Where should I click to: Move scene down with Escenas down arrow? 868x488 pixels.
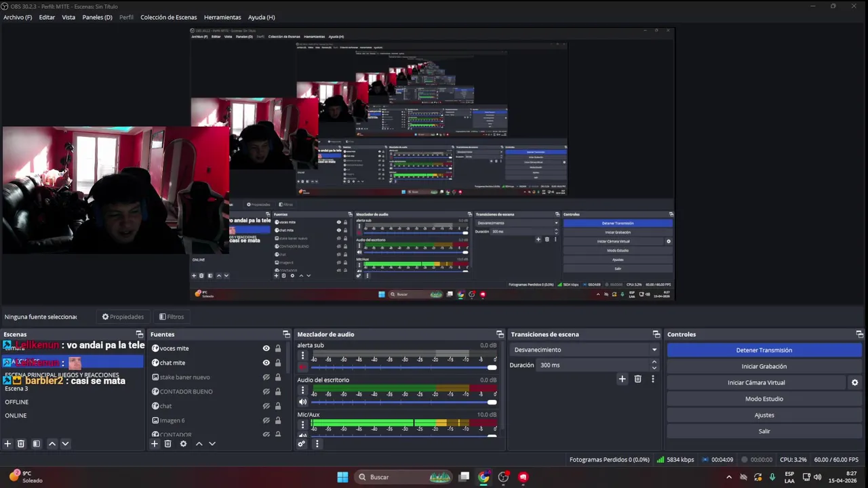tap(65, 444)
